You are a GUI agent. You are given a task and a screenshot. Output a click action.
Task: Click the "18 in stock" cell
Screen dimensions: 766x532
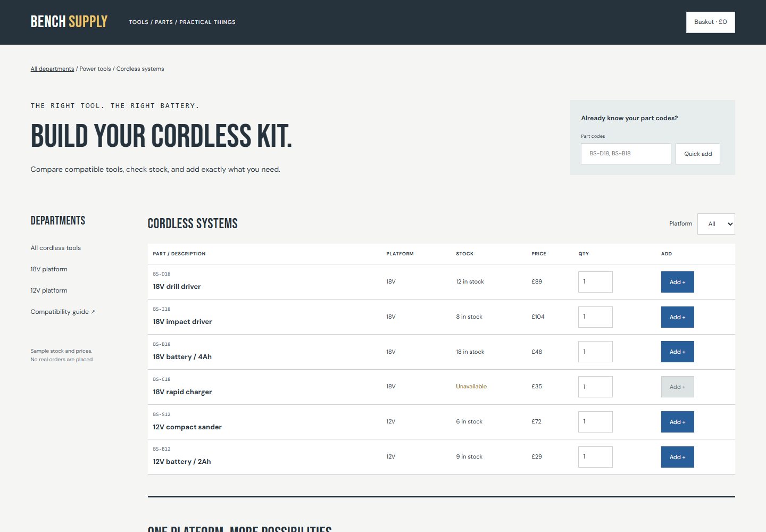pos(470,352)
